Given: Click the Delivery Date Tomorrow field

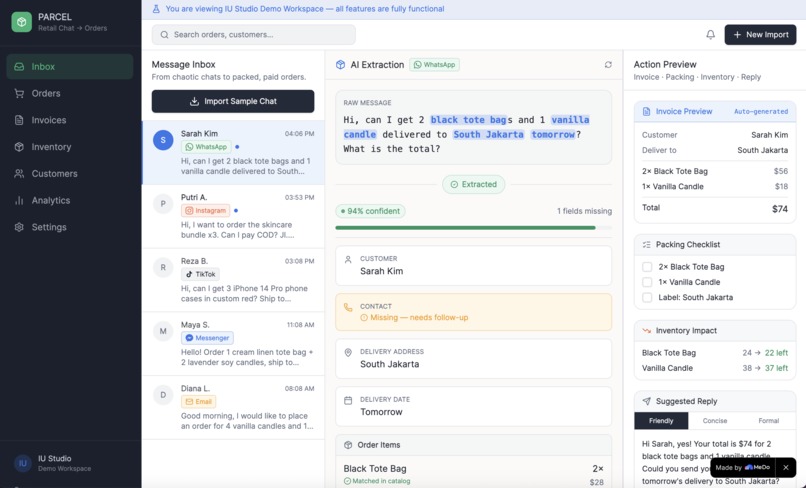Looking at the screenshot, I should [x=473, y=406].
